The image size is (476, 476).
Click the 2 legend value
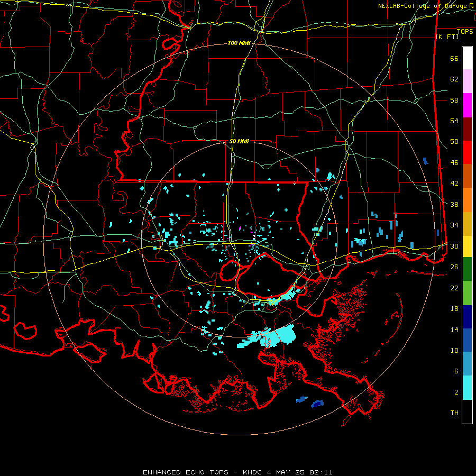point(456,392)
